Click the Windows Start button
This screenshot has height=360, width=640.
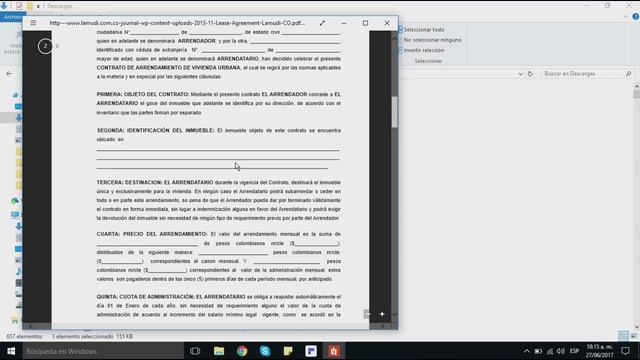coord(11,351)
